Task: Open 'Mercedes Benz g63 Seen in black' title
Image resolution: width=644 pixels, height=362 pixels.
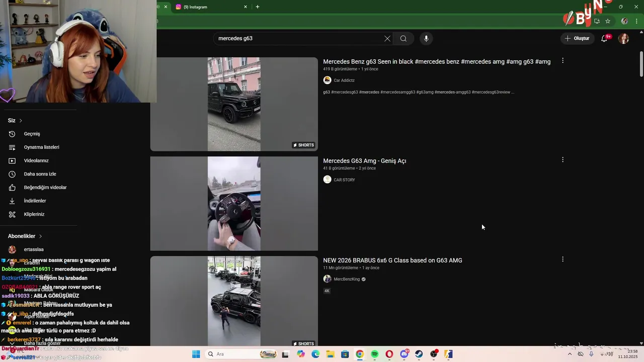Action: [x=437, y=62]
